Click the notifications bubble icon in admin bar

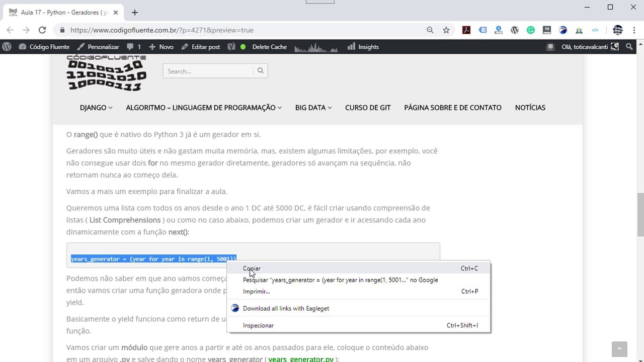point(551,47)
